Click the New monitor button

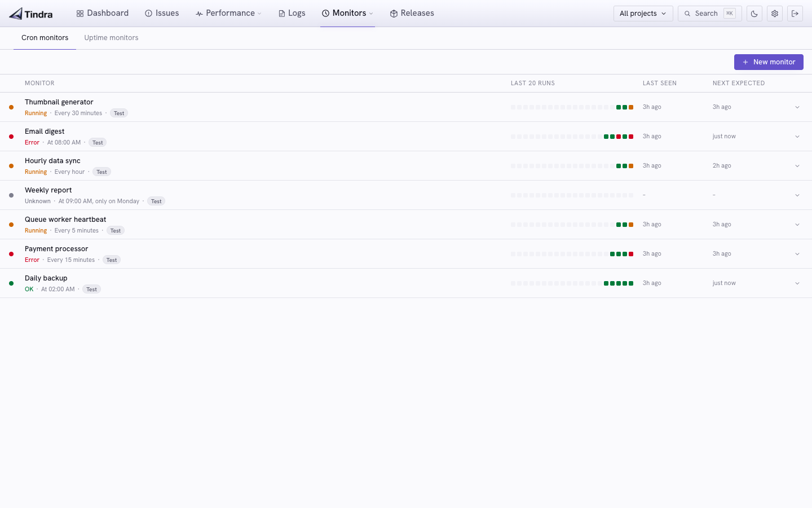pos(769,62)
